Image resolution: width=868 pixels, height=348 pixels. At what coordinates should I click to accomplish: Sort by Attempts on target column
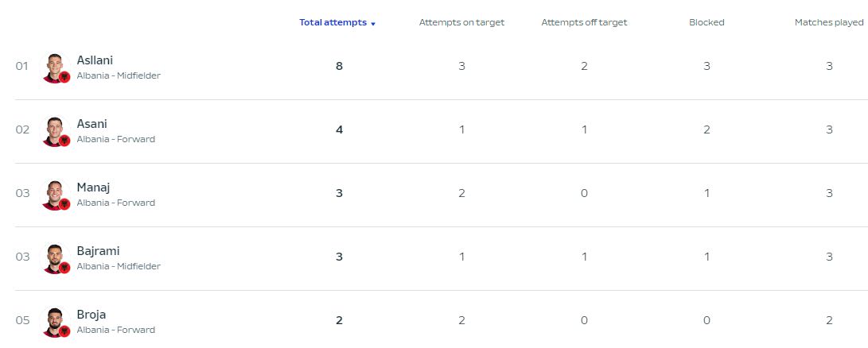click(x=461, y=23)
